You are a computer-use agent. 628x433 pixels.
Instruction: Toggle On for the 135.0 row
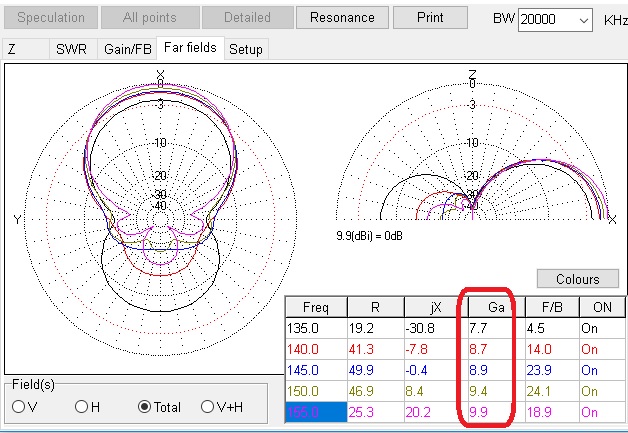coord(602,328)
